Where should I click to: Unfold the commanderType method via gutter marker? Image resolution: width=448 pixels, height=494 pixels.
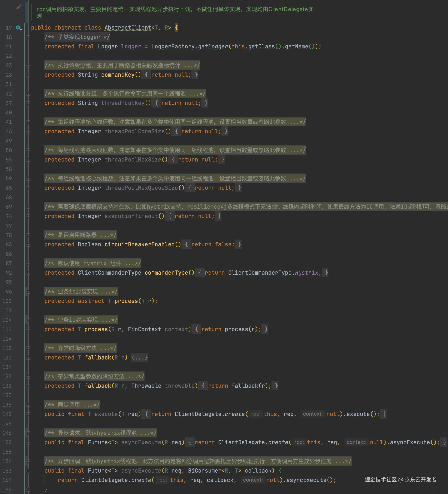pyautogui.click(x=28, y=273)
